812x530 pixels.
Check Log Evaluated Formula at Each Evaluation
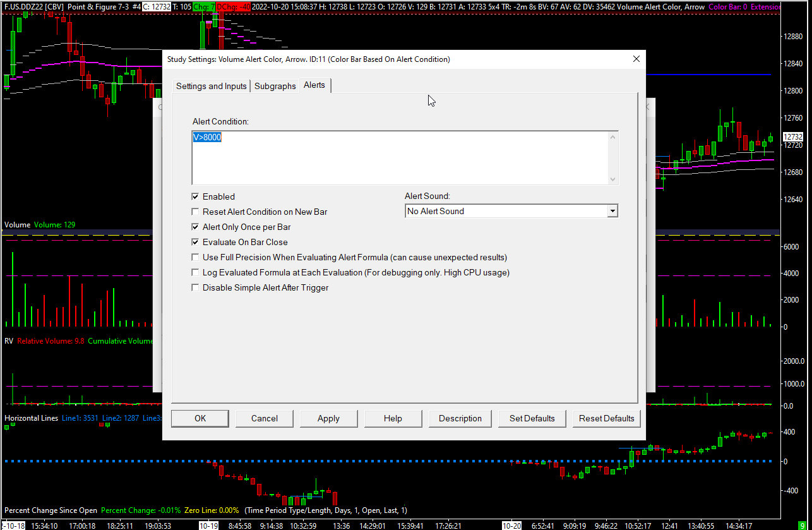(196, 272)
